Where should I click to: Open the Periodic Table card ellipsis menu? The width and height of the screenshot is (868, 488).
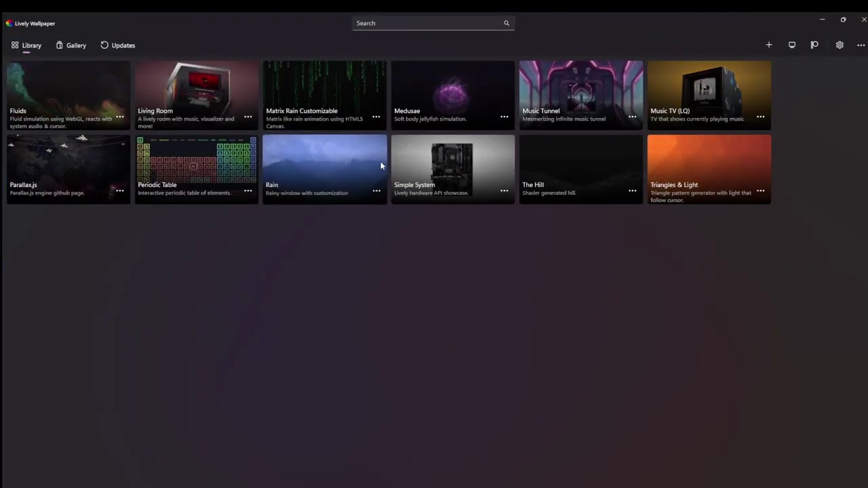[248, 190]
